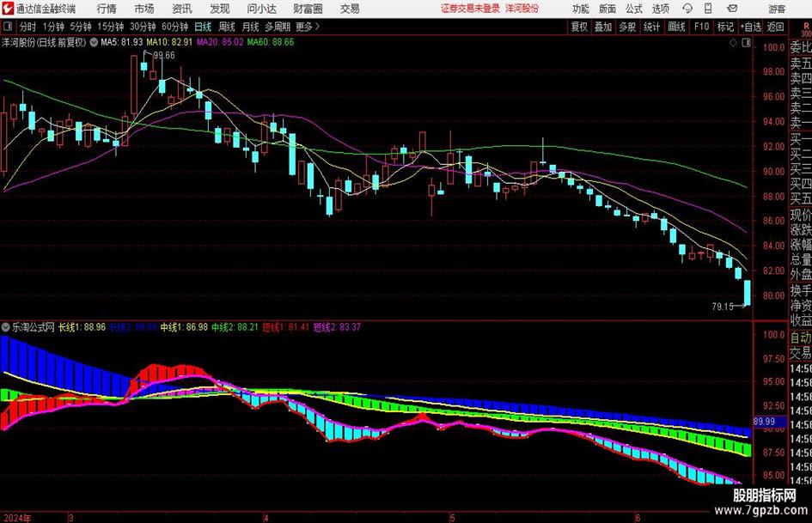Click the 统计 statistics button

click(652, 27)
